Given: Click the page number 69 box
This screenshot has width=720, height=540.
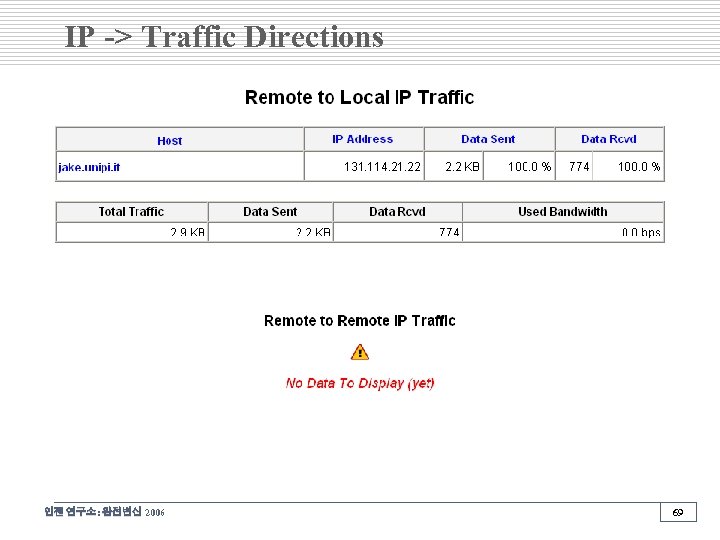Looking at the screenshot, I should coord(678,512).
